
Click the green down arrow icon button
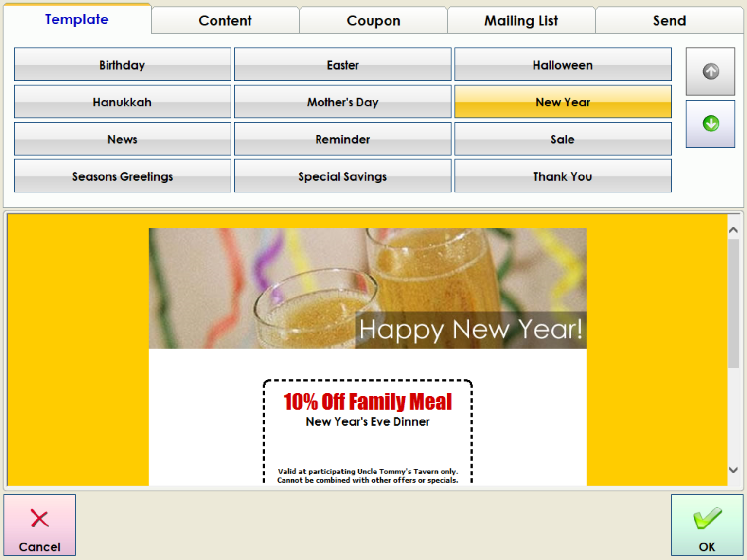click(710, 124)
